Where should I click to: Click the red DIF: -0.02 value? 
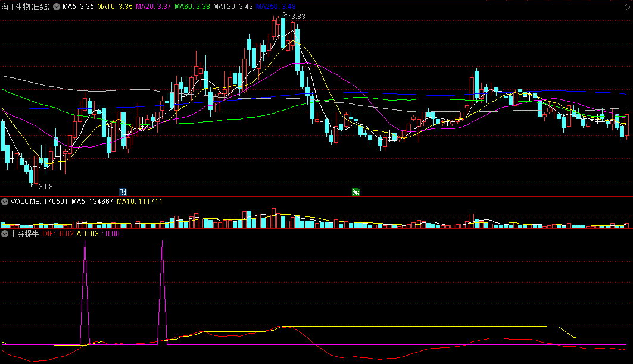(x=58, y=234)
